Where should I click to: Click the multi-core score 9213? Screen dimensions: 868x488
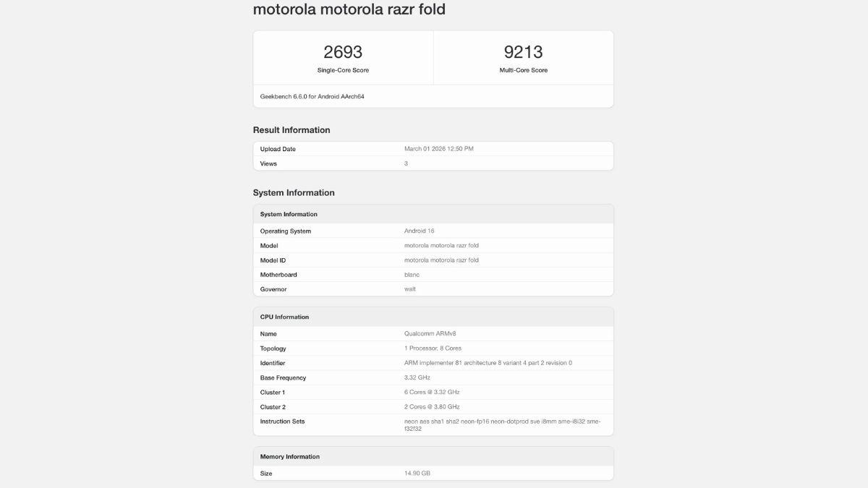(523, 52)
